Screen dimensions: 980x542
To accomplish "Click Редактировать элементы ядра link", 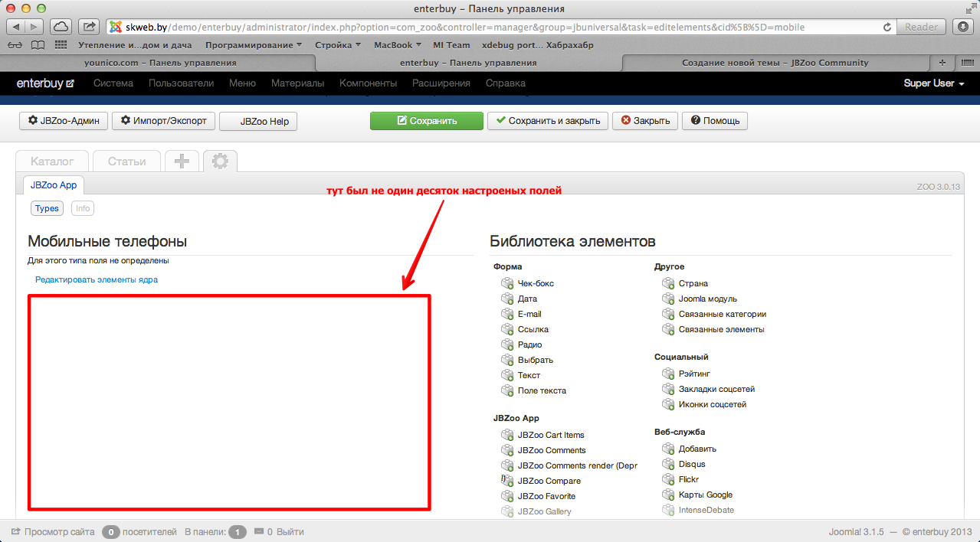I will 97,279.
